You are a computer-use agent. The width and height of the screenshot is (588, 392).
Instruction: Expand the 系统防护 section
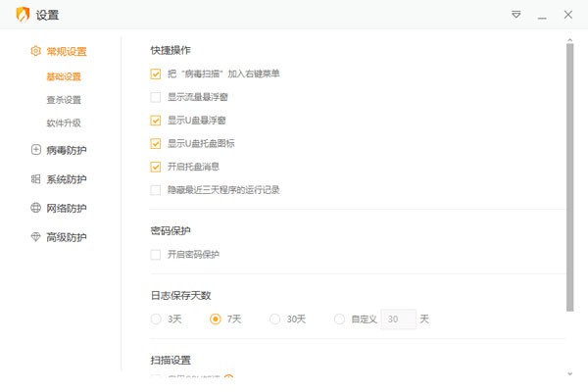point(67,179)
